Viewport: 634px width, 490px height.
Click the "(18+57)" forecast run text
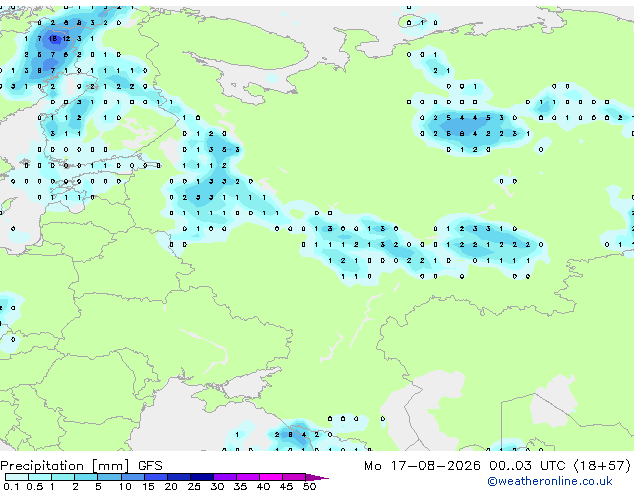click(602, 466)
